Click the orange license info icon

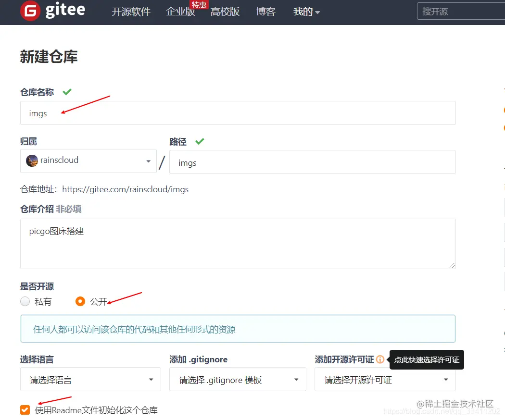380,359
